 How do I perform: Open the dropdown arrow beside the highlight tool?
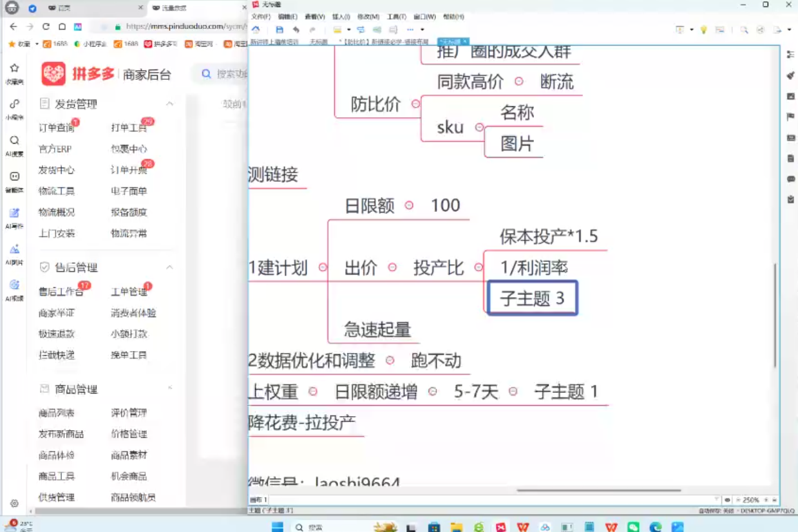tap(349, 30)
